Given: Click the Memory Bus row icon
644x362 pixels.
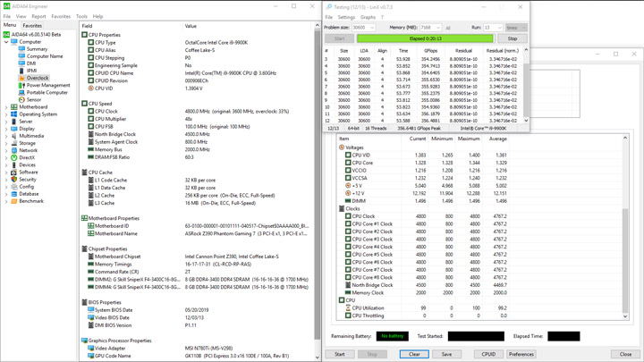Looking at the screenshot, I should click(90, 149).
